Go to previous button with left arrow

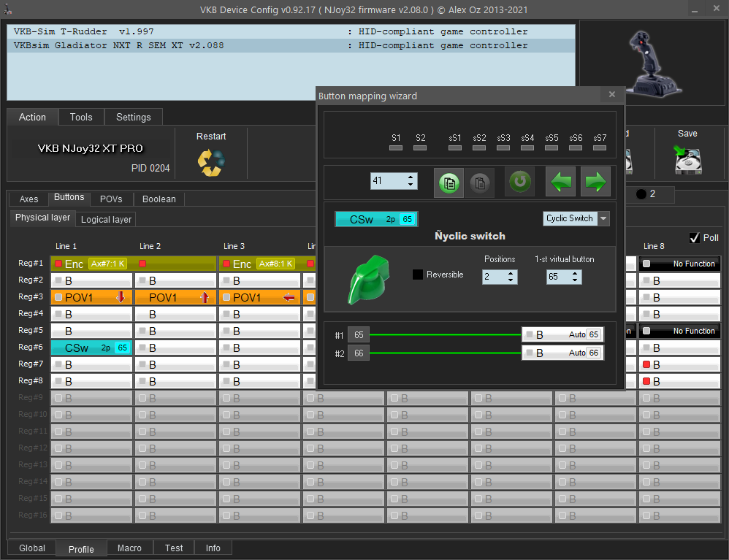[560, 182]
